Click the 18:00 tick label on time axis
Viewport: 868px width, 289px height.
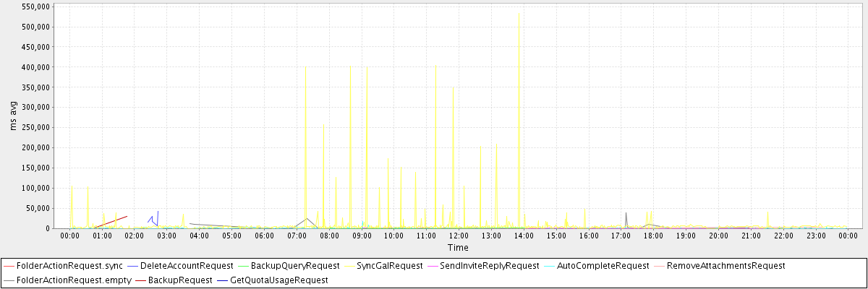(x=653, y=236)
